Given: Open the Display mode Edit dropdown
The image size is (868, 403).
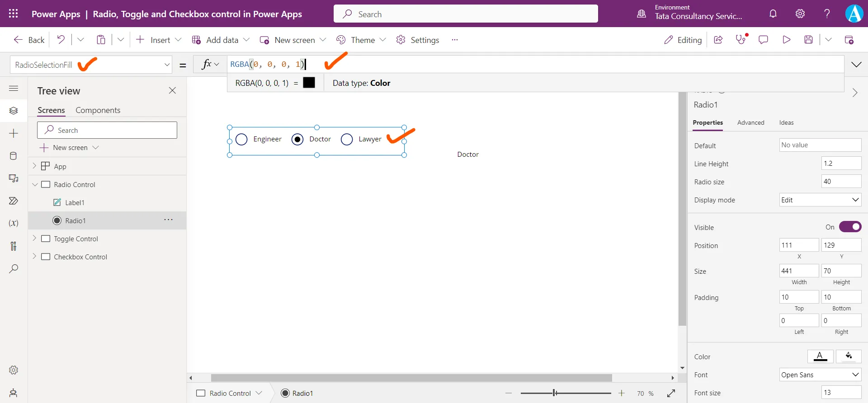Looking at the screenshot, I should [820, 200].
